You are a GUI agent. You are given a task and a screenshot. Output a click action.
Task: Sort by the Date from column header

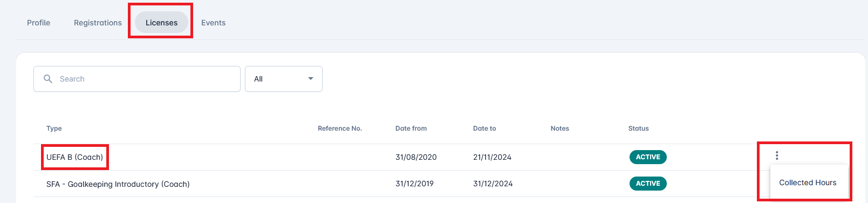tap(411, 128)
